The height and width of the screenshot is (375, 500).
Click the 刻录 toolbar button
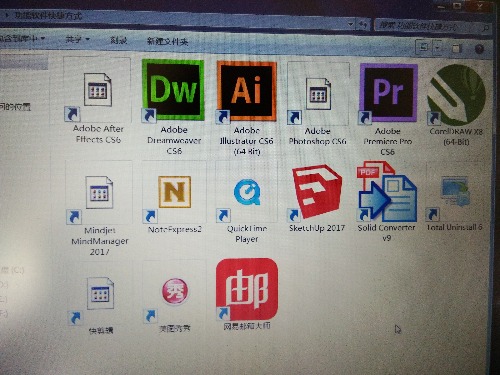pos(118,40)
